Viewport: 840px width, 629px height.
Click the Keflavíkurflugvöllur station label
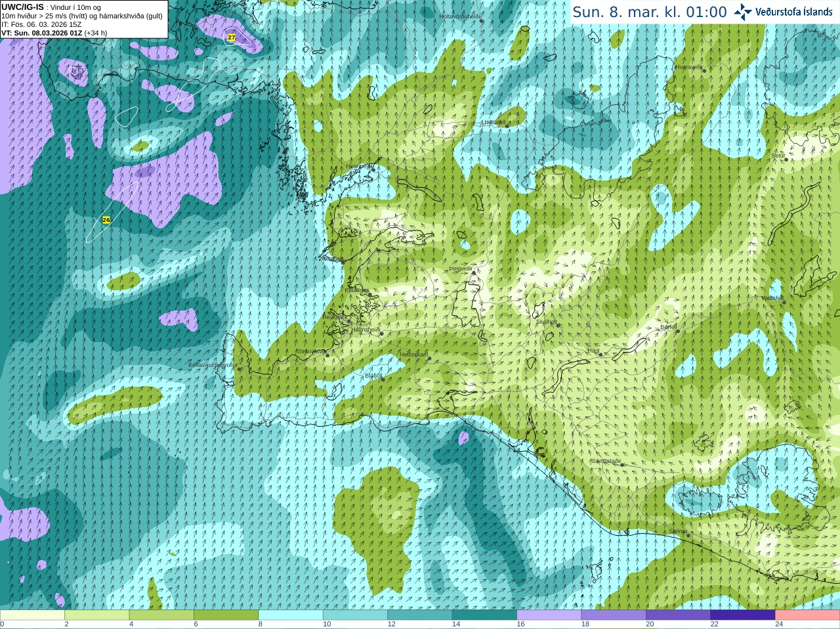(213, 364)
